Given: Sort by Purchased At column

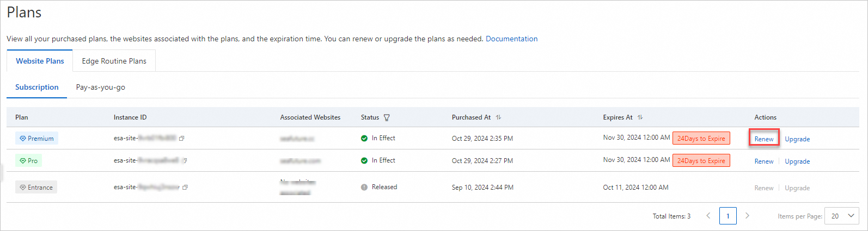Looking at the screenshot, I should (498, 117).
